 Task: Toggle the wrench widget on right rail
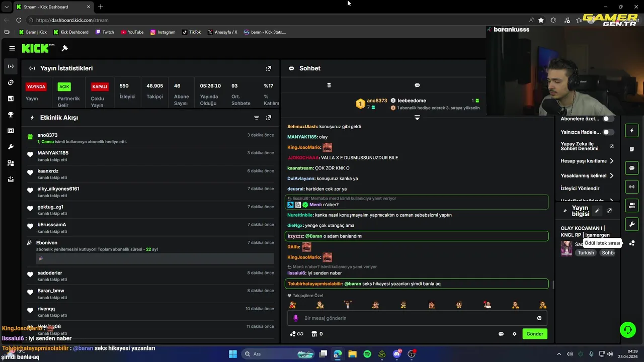(x=632, y=224)
